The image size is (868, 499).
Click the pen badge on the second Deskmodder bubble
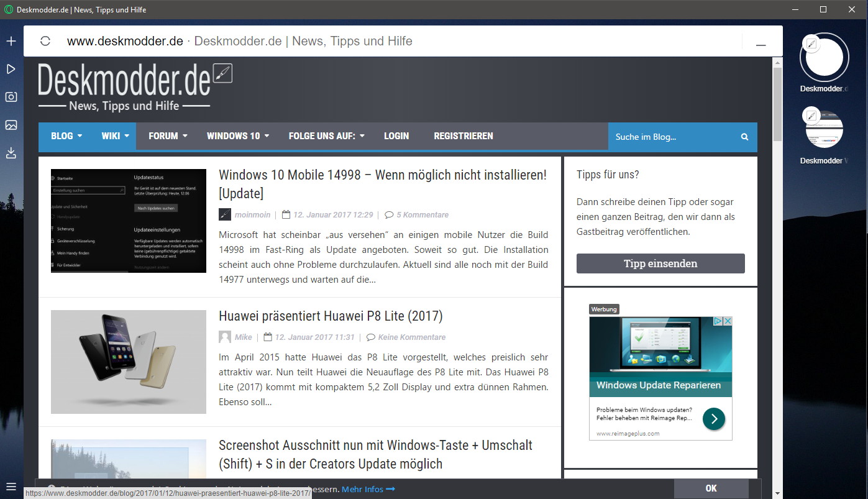click(811, 116)
